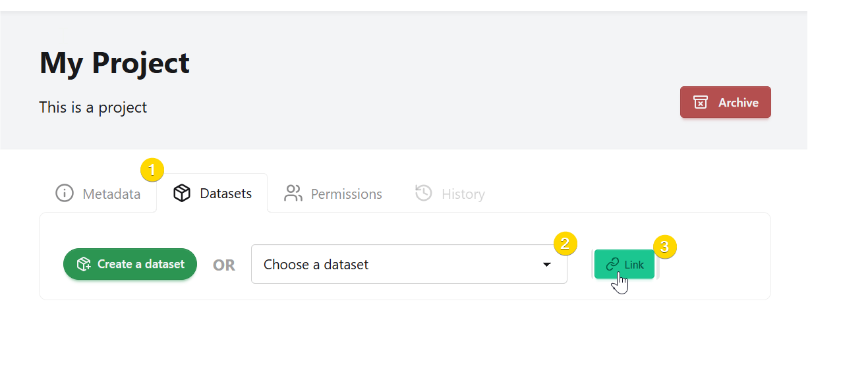Click the people icon beside Permissions
The height and width of the screenshot is (370, 868).
pyautogui.click(x=293, y=194)
